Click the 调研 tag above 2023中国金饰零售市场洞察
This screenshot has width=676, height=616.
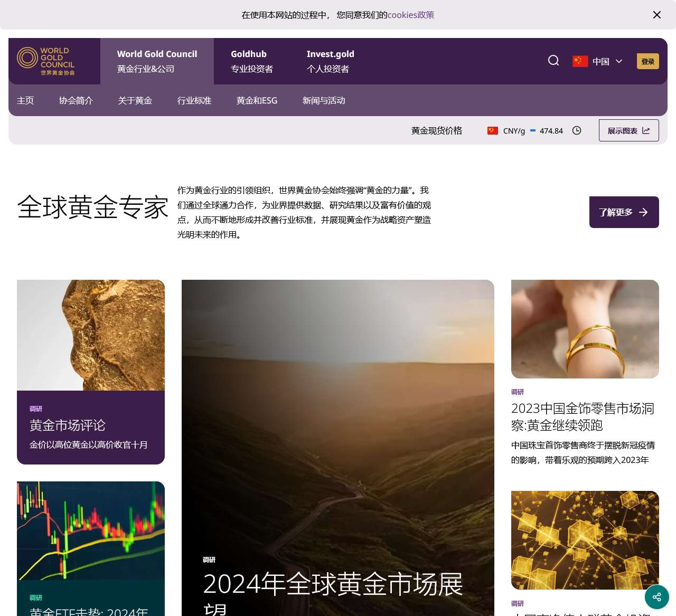point(518,392)
